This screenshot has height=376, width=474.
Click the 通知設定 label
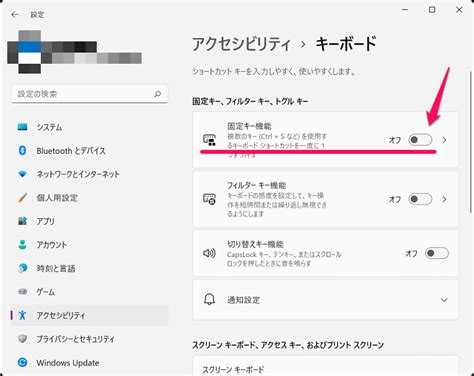(x=244, y=300)
